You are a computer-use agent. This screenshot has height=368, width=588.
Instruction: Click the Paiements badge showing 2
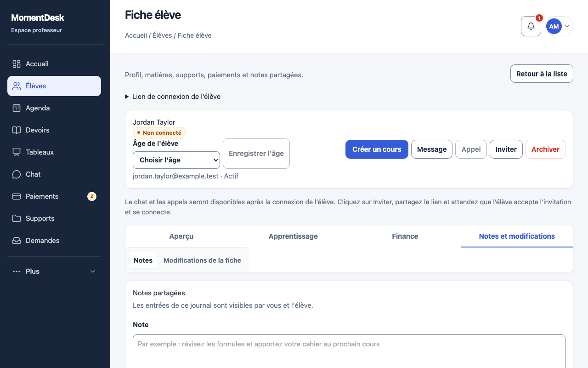coord(92,196)
